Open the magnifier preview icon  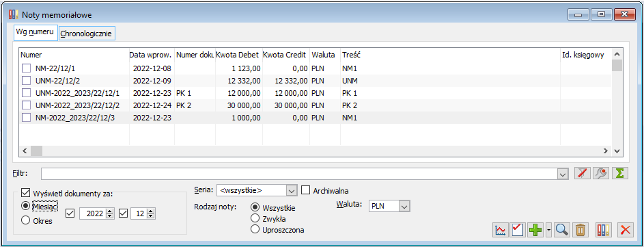tap(561, 230)
